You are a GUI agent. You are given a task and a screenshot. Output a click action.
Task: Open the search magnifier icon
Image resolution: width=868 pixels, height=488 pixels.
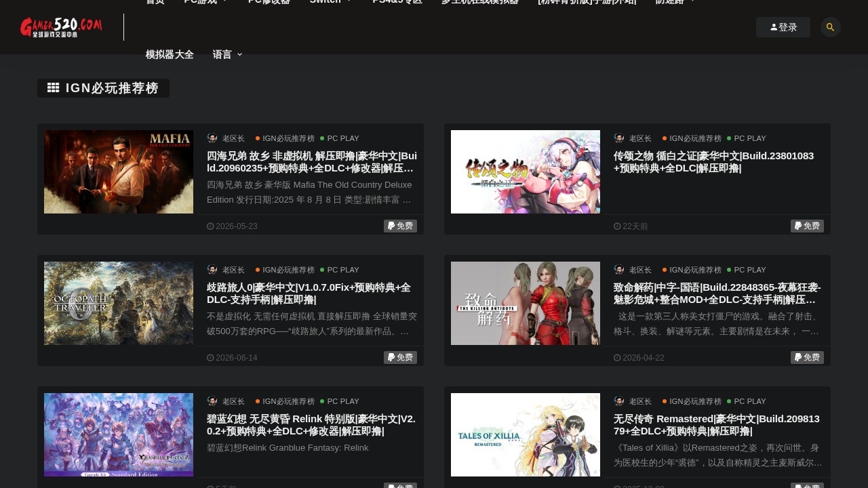point(831,27)
